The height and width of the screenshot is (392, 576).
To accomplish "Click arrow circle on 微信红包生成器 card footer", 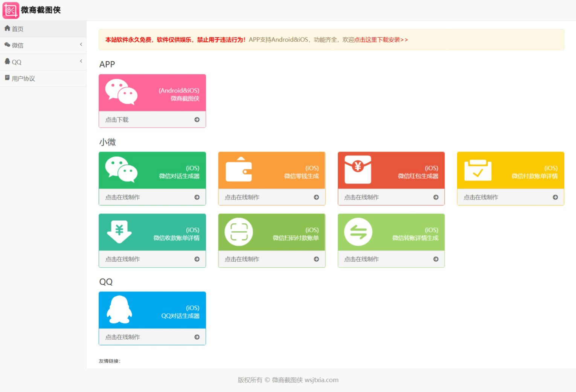I will (436, 197).
